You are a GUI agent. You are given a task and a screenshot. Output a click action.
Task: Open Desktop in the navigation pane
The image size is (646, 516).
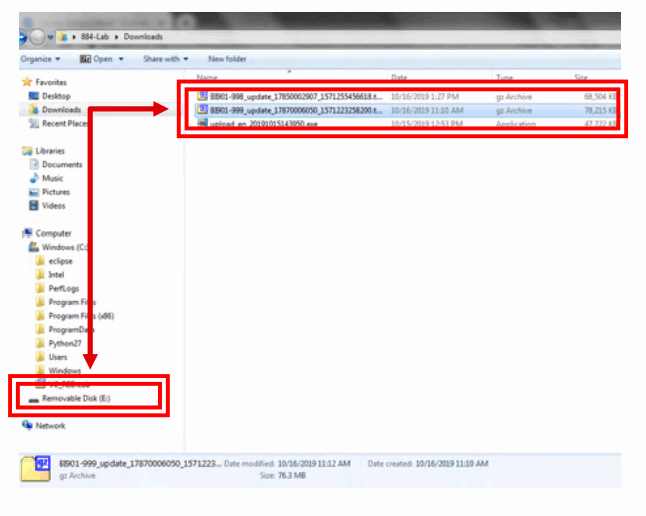pyautogui.click(x=56, y=96)
